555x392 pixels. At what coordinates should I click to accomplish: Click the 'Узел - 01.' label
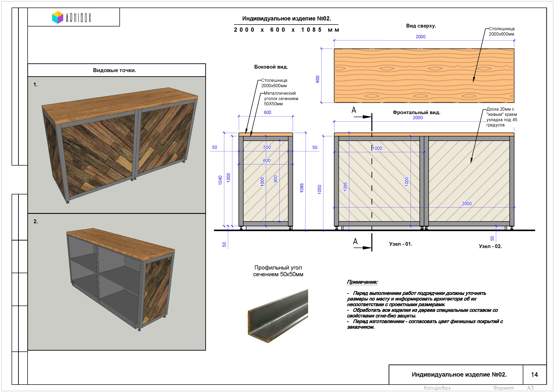[401, 244]
